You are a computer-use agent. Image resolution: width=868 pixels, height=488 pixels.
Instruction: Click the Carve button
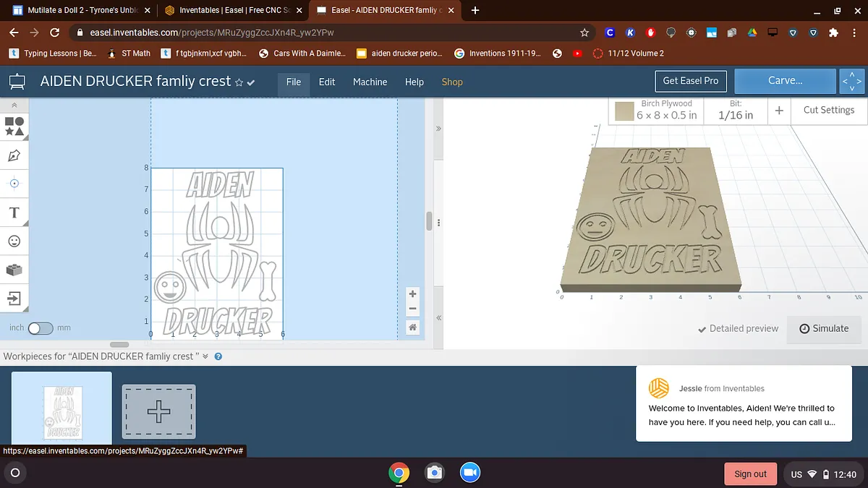coord(785,81)
